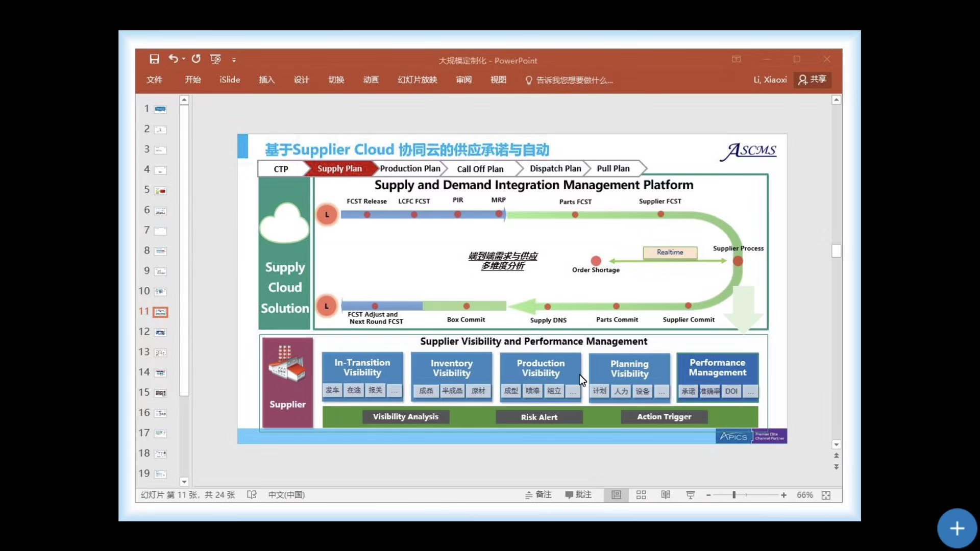Screen dimensions: 980x551
Task: Select slide 12 thumbnail
Action: (x=160, y=332)
